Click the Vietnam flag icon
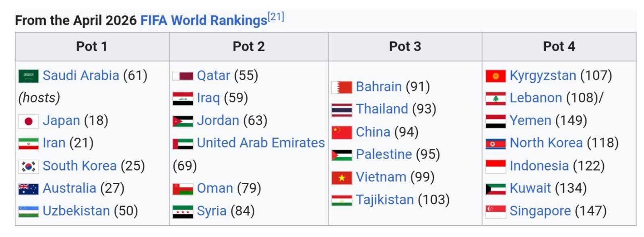Screen dimensions: 644x237 tap(342, 178)
